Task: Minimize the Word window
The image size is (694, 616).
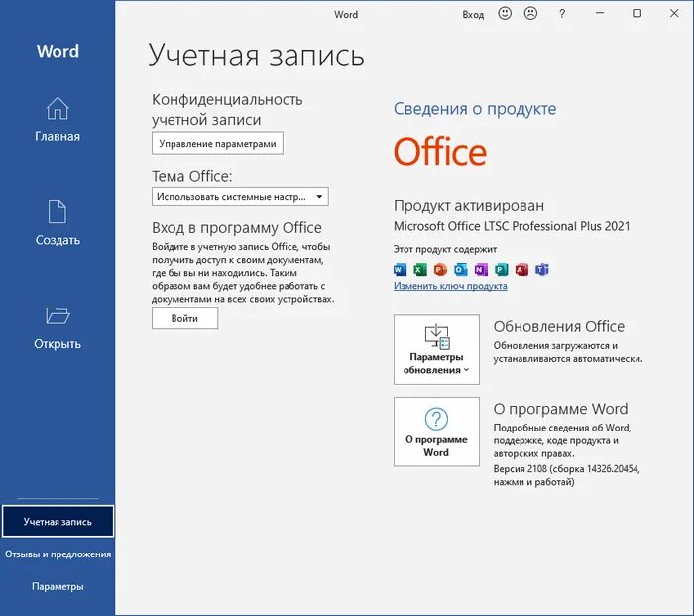Action: tap(600, 13)
